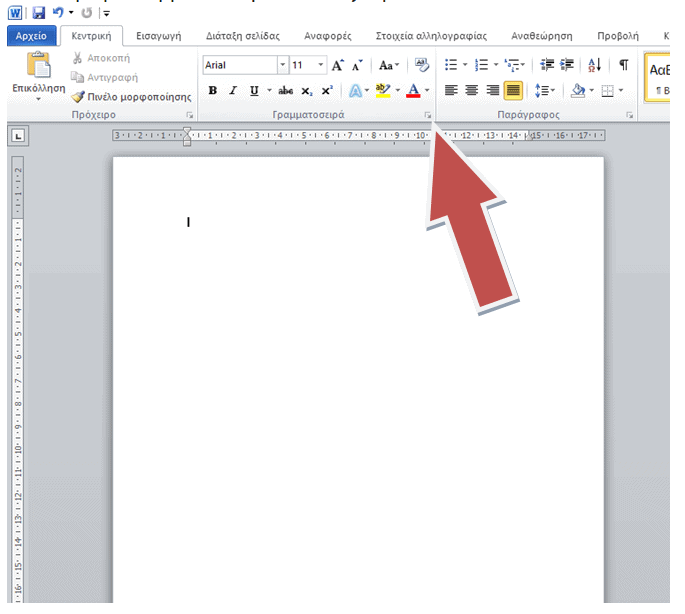Click the Επικόλληση paste clipboard icon
The height and width of the screenshot is (614, 685).
click(38, 65)
